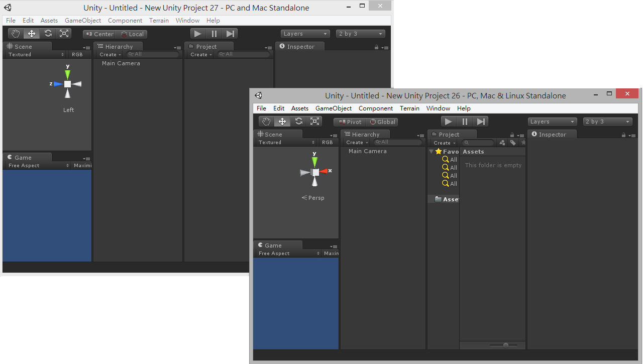Click green Y axis cone in Project 27 gizmo

68,74
